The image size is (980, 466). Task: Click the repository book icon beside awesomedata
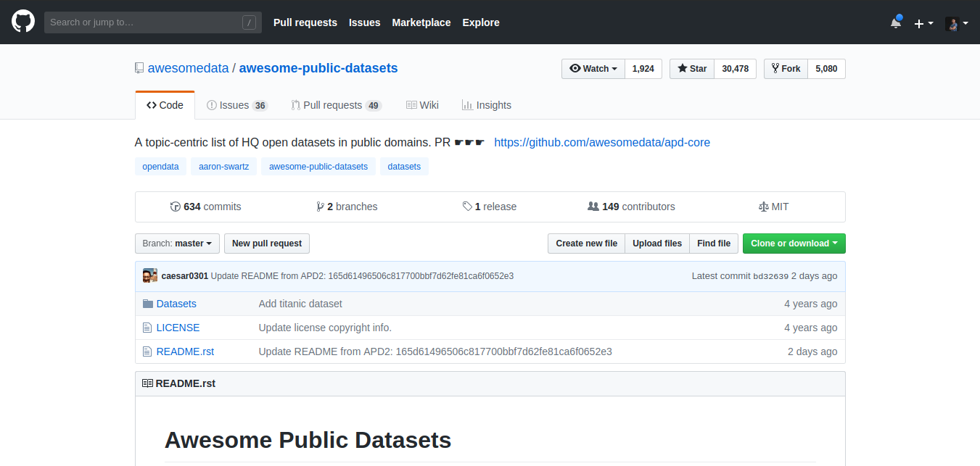click(139, 68)
